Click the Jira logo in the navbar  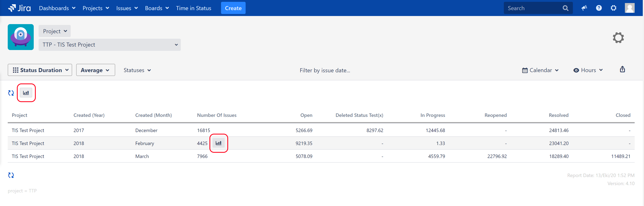19,8
